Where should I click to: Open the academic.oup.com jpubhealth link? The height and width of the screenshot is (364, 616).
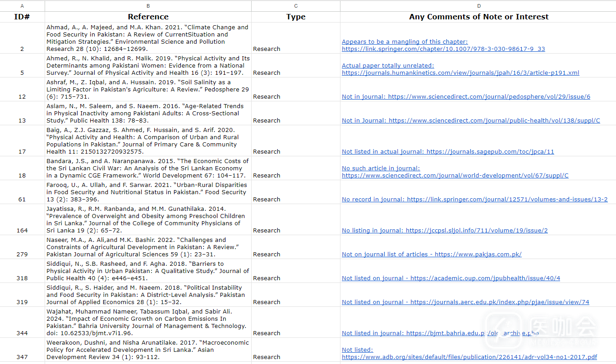(x=451, y=278)
